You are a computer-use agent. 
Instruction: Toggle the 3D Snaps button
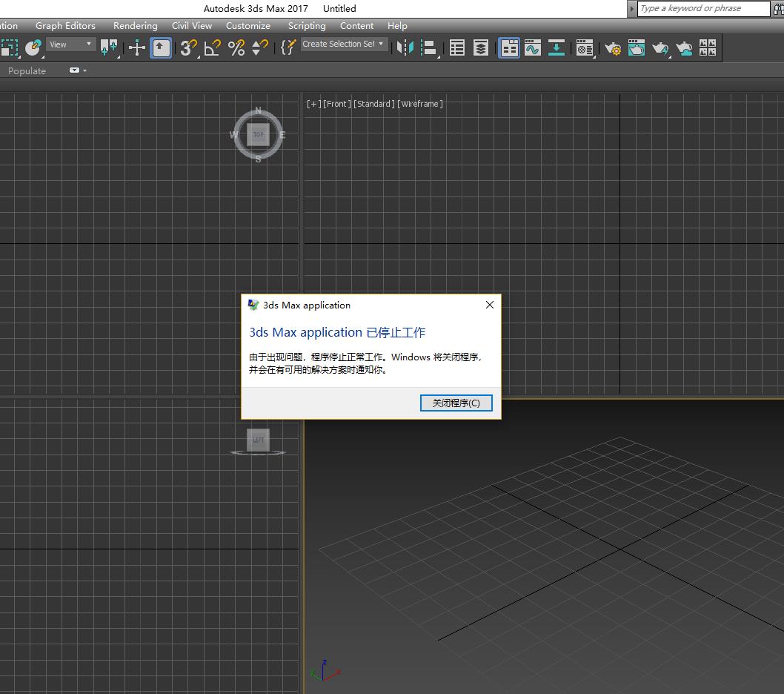(188, 48)
